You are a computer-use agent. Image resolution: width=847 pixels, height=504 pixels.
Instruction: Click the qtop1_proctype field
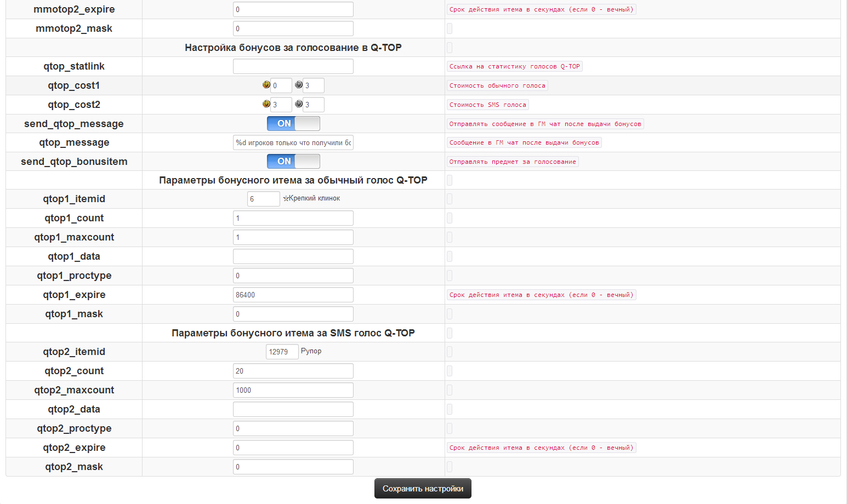pyautogui.click(x=293, y=276)
